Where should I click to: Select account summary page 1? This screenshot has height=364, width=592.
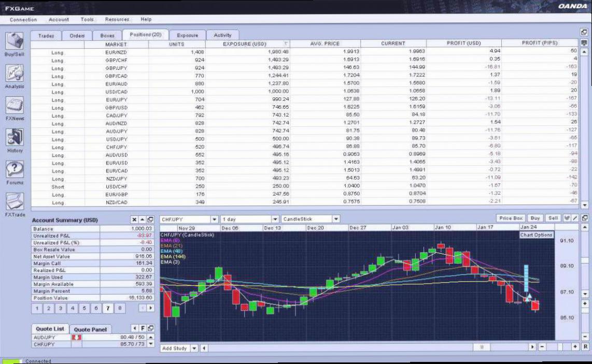[x=37, y=308]
